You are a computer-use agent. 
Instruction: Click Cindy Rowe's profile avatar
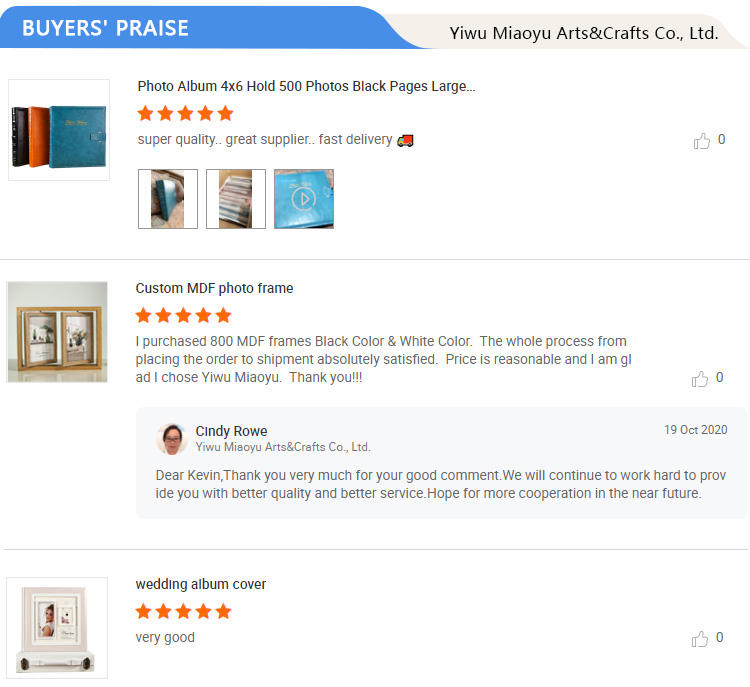(172, 438)
